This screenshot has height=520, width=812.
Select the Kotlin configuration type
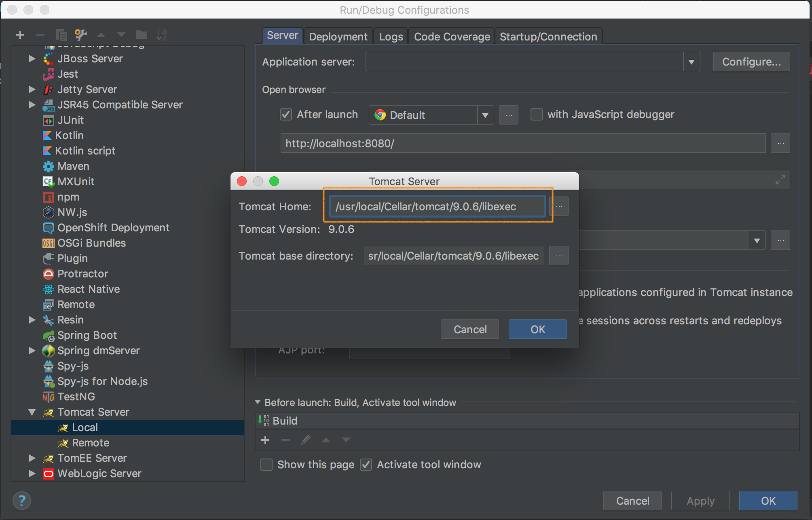(x=69, y=135)
